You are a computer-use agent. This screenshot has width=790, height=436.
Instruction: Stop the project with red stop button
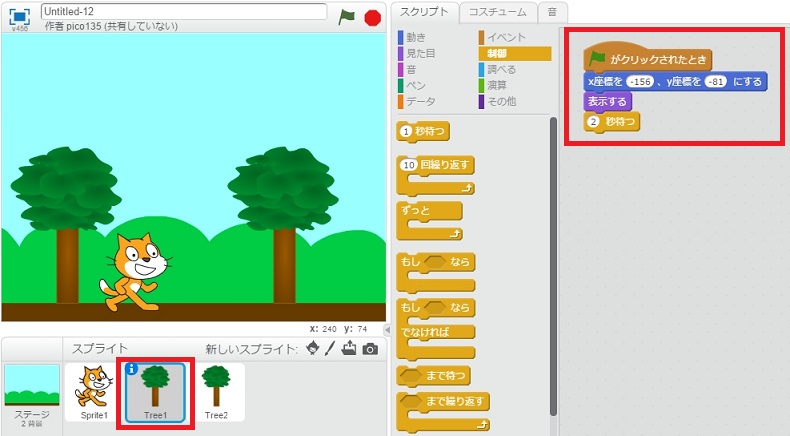pyautogui.click(x=372, y=18)
